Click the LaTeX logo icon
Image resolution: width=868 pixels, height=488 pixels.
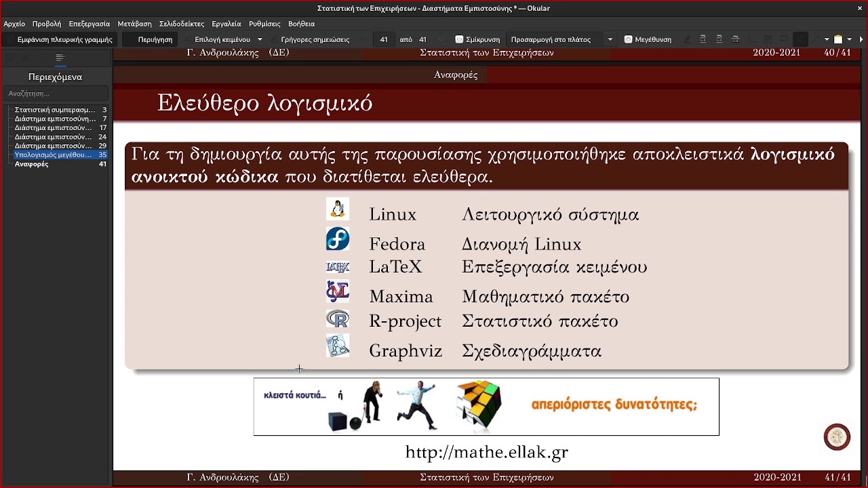pyautogui.click(x=338, y=267)
